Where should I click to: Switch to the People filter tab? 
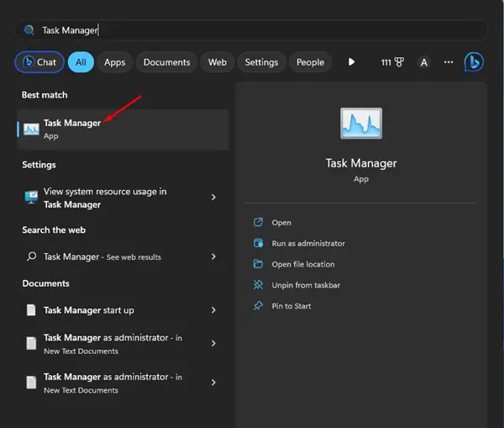(310, 62)
